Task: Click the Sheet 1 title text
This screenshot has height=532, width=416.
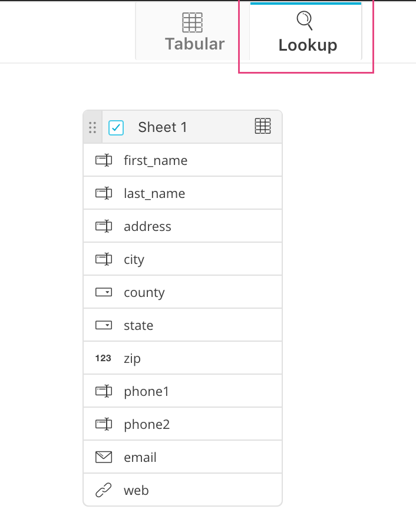Action: click(163, 127)
